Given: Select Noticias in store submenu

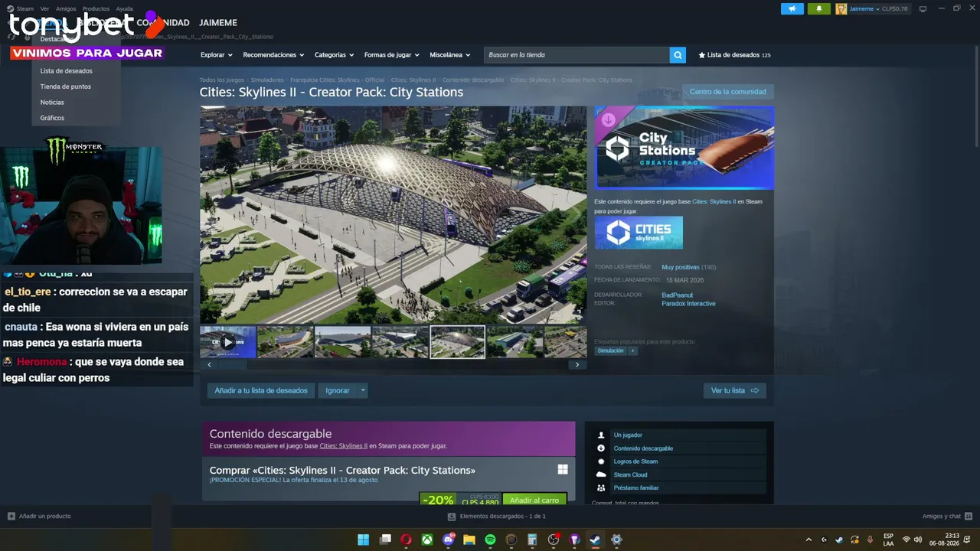Looking at the screenshot, I should point(52,103).
